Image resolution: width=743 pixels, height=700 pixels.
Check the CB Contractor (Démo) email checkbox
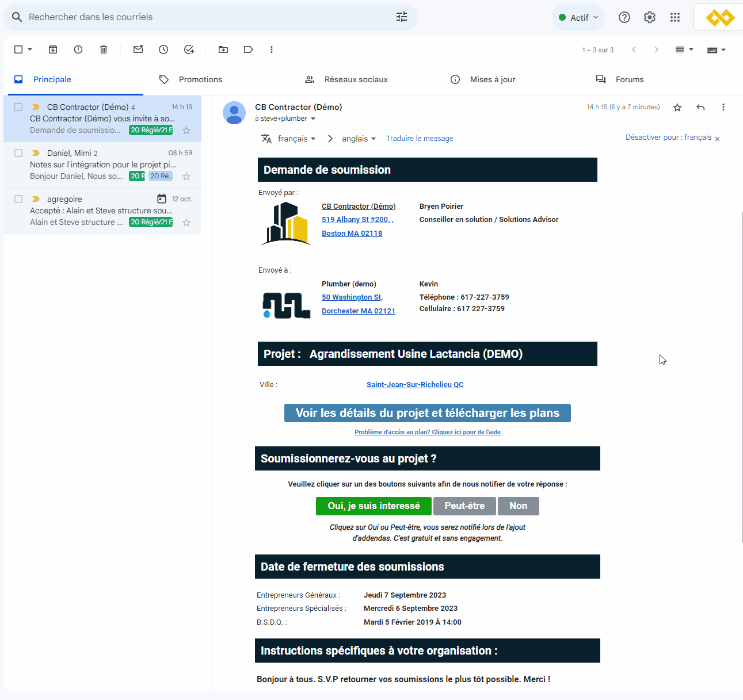coord(18,107)
